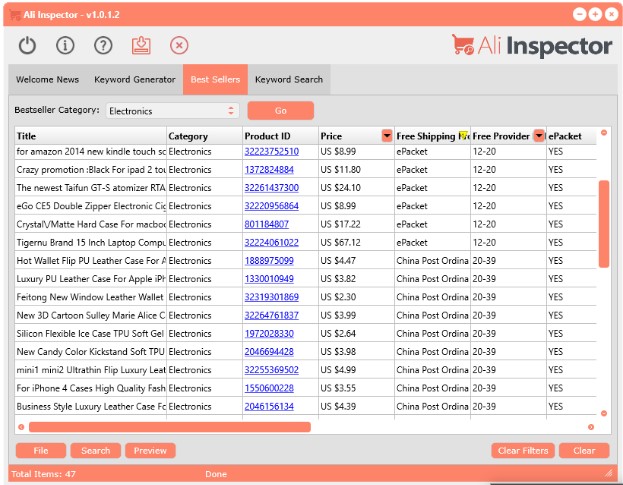This screenshot has width=623, height=485.
Task: Expand the Bestseller Category dropdown
Action: 231,111
